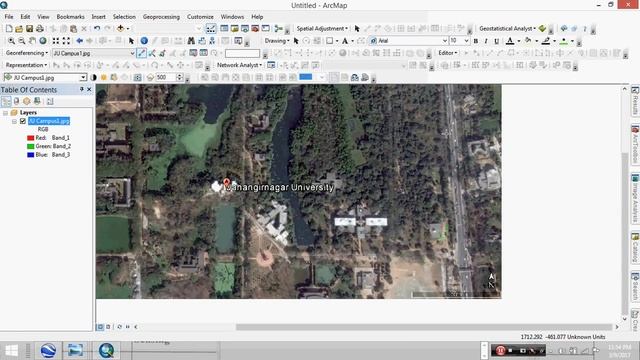Open the Table Of Contents window

224,29
